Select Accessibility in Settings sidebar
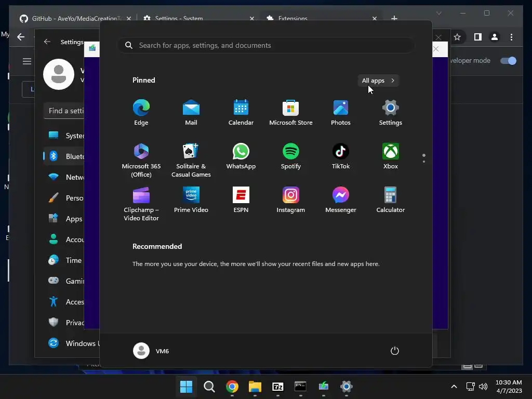This screenshot has width=532, height=399. (64, 302)
